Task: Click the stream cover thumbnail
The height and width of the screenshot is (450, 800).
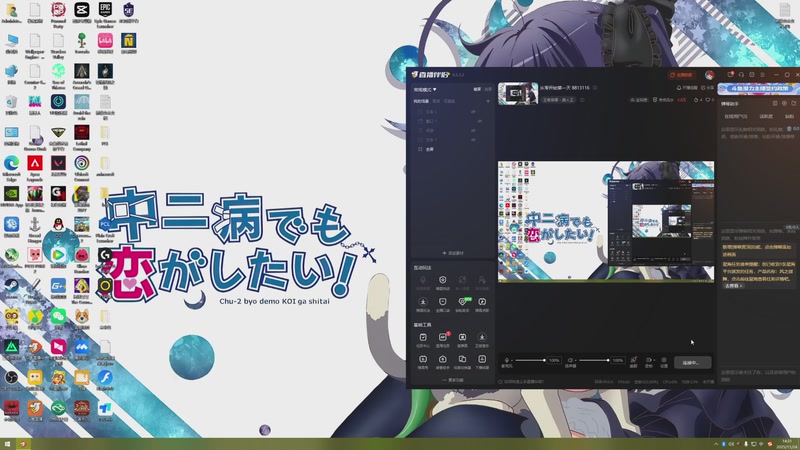Action: tap(518, 94)
